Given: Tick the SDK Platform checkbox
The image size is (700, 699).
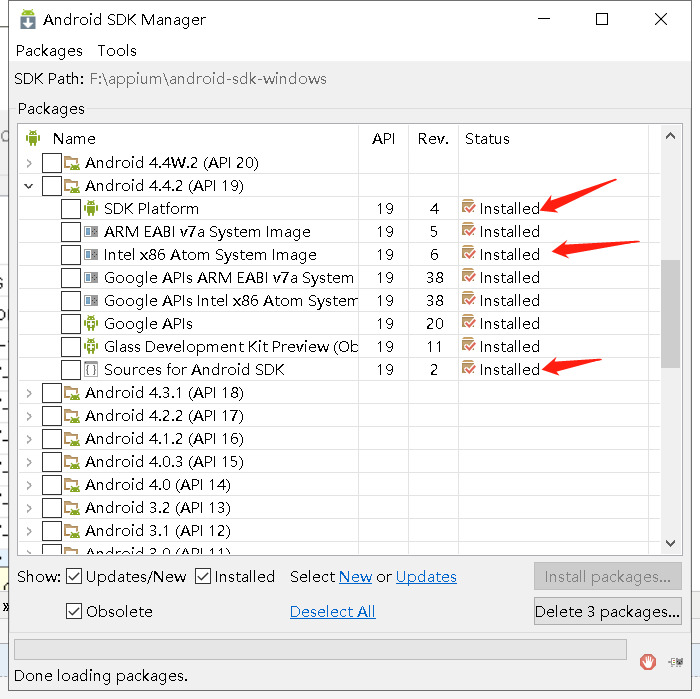Looking at the screenshot, I should [71, 209].
